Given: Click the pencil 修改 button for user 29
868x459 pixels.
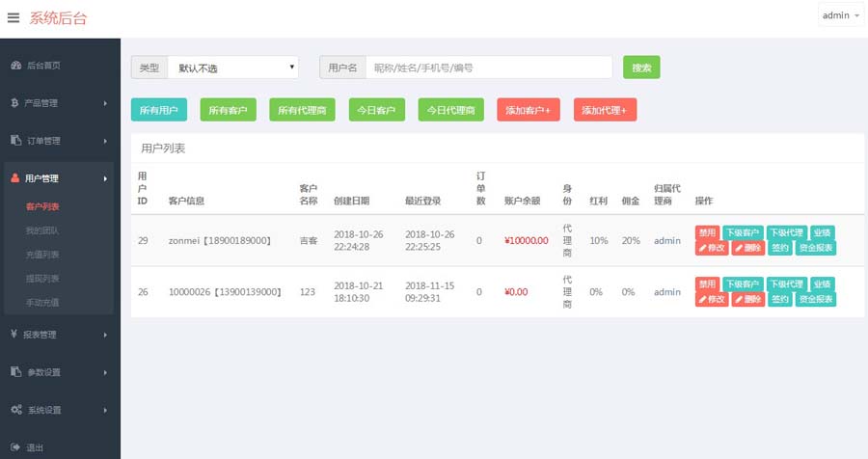Looking at the screenshot, I should coord(712,248).
